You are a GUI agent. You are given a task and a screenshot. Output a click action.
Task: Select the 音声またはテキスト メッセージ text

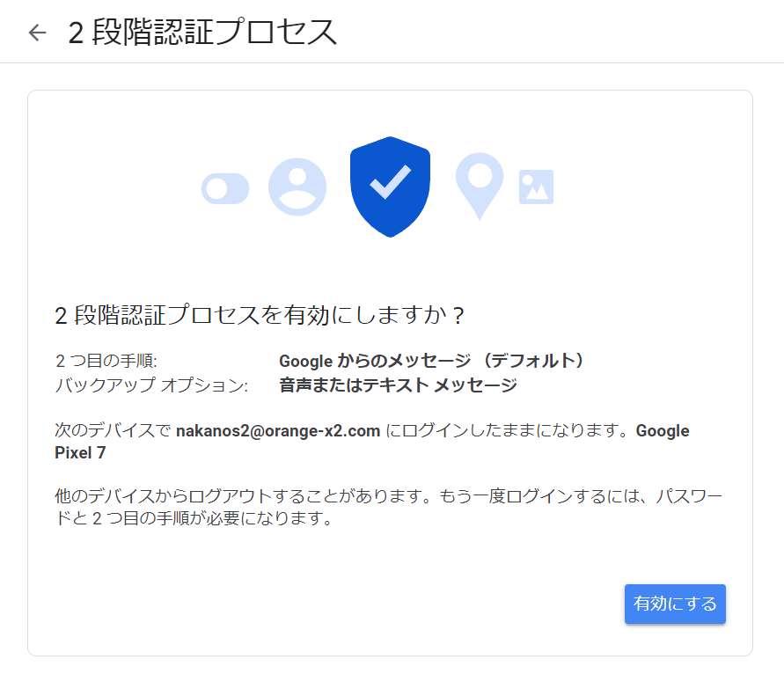[x=398, y=385]
